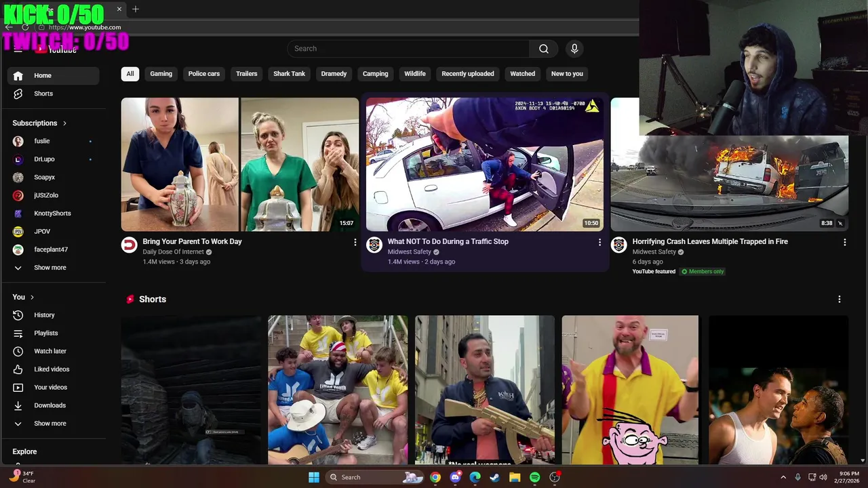
Task: Click Midwest Safety avatar beside Traffic Stop video
Action: tap(374, 245)
